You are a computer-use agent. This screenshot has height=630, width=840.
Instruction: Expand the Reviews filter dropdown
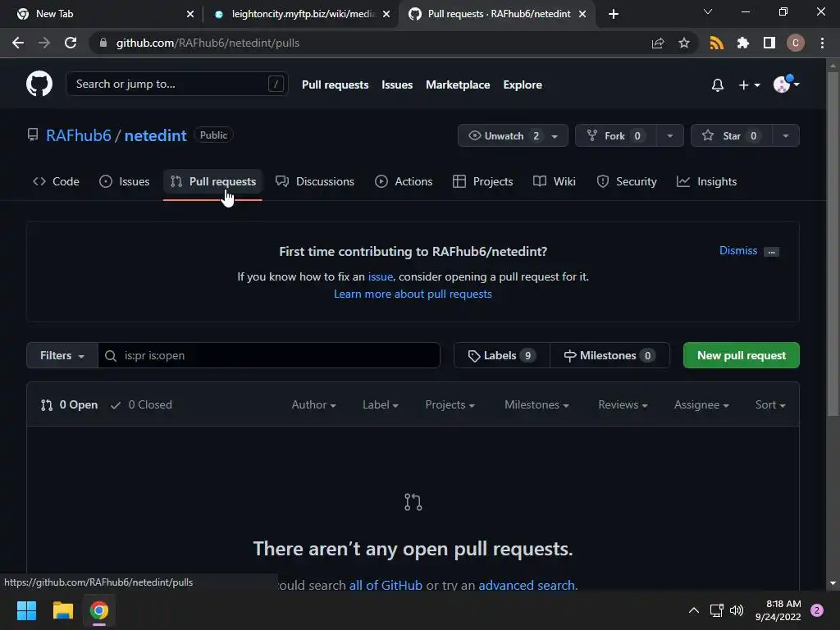click(x=623, y=405)
